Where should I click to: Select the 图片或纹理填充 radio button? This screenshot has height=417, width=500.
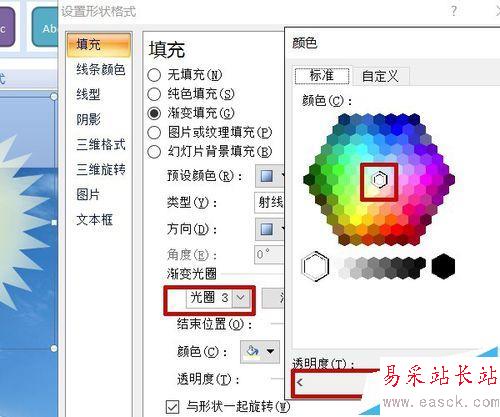click(x=154, y=133)
